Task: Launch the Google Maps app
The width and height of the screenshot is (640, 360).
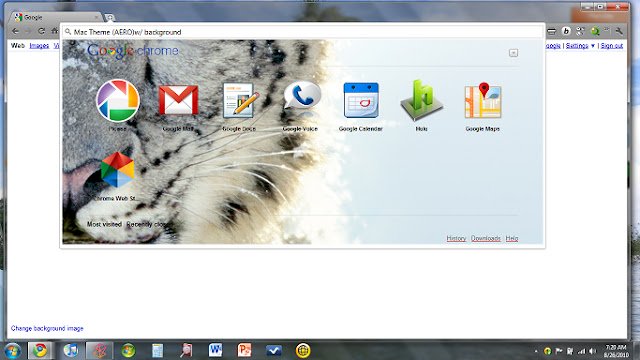Action: click(483, 100)
